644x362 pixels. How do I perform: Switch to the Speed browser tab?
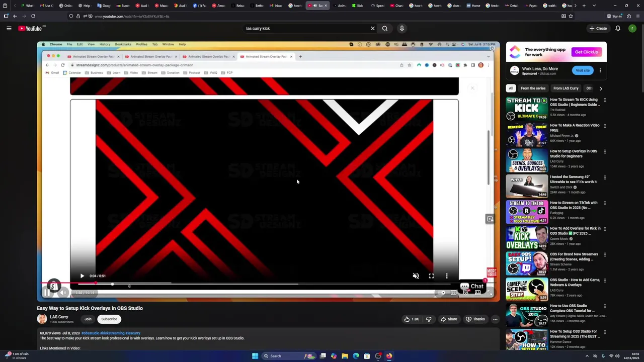click(377, 6)
